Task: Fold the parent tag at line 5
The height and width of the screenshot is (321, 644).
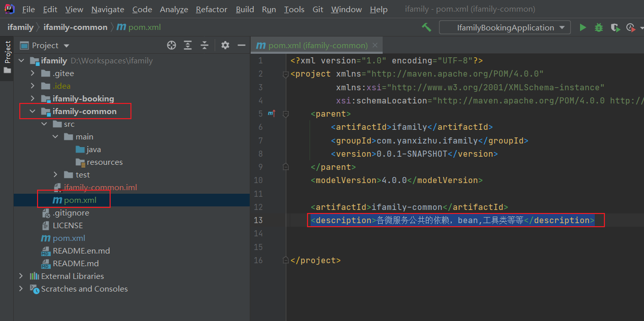Action: 286,114
